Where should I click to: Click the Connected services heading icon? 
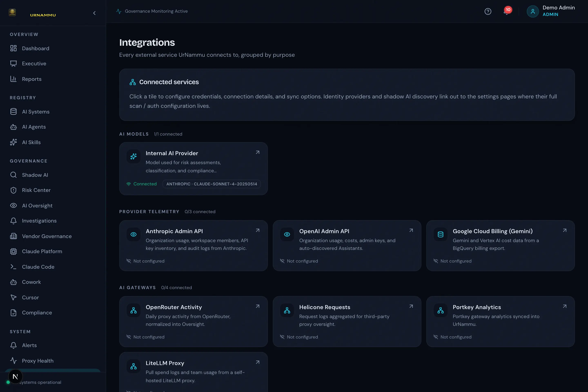pyautogui.click(x=133, y=82)
